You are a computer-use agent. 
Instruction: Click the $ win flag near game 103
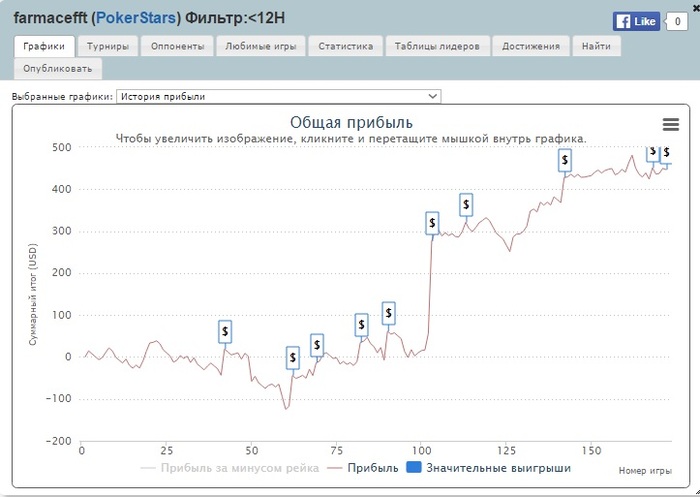(x=432, y=223)
